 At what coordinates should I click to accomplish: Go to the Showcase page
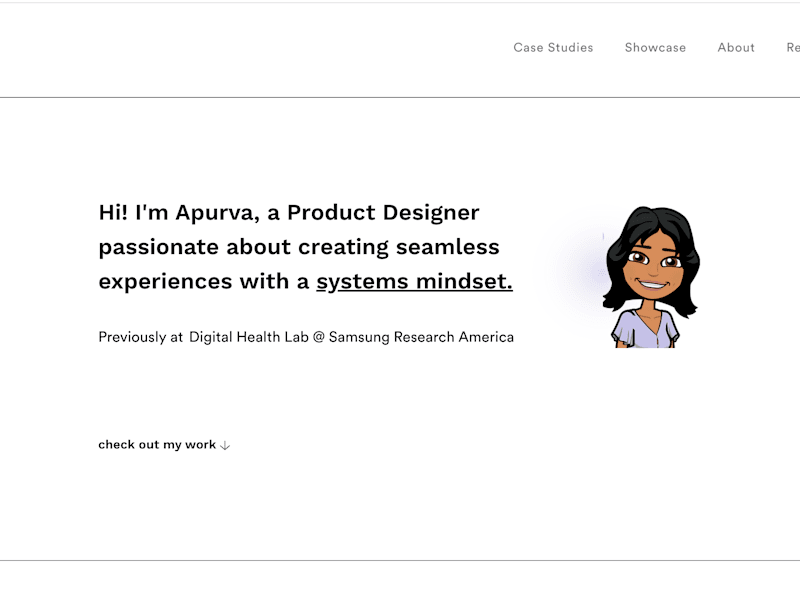click(655, 47)
